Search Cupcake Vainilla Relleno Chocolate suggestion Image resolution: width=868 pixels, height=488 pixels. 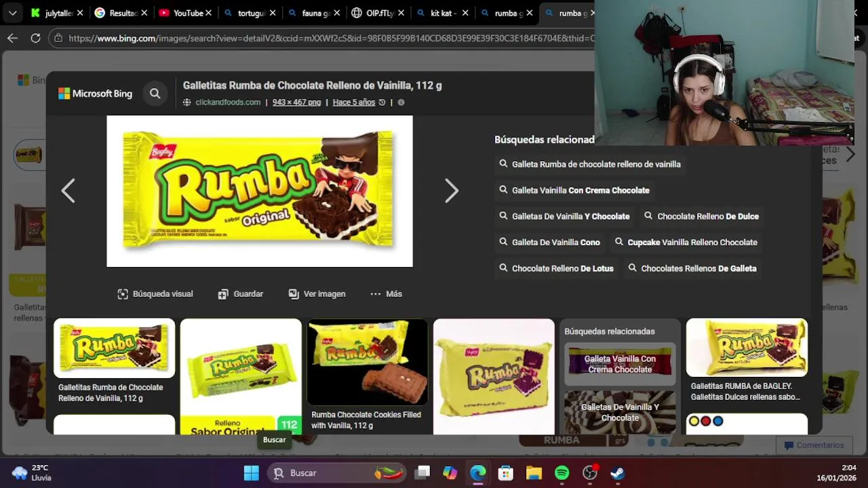click(x=686, y=242)
